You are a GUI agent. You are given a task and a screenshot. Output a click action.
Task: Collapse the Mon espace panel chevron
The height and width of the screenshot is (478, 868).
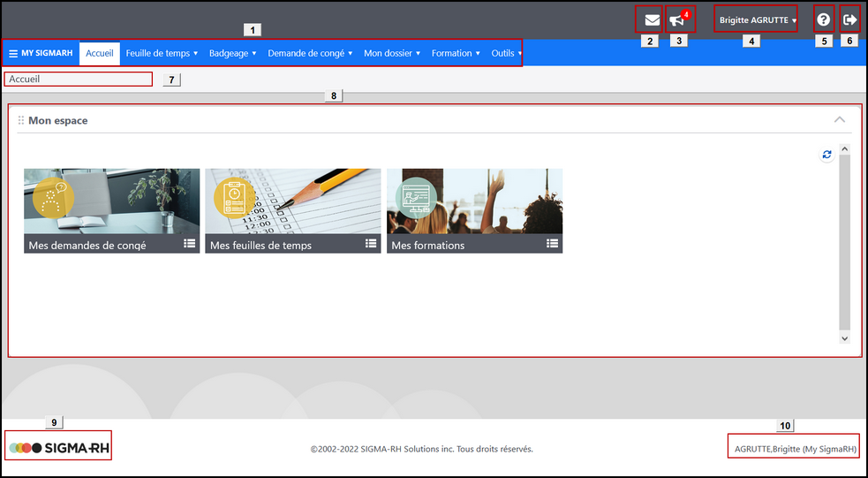click(x=839, y=119)
